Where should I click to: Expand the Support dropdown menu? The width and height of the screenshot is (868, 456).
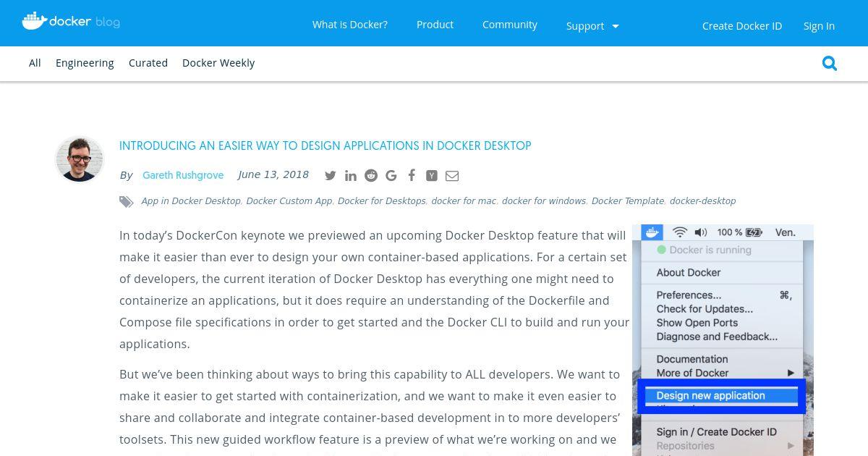point(593,26)
